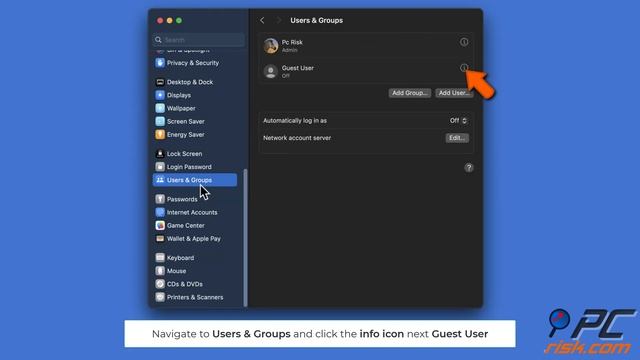The height and width of the screenshot is (360, 640).
Task: Click the forward chevron in title bar
Action: (x=279, y=20)
